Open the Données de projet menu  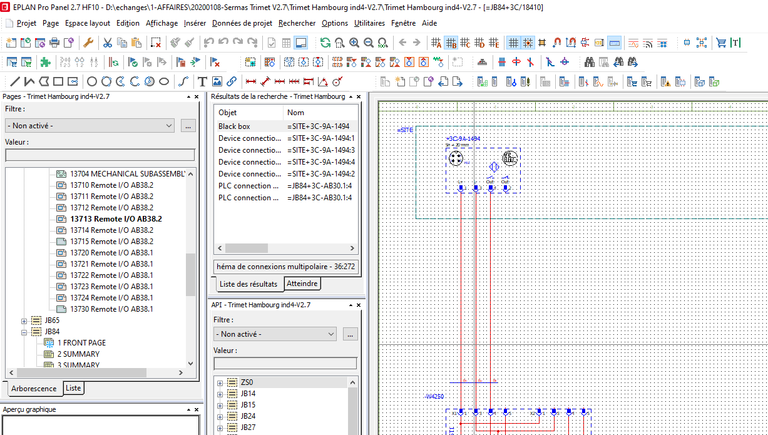(x=242, y=23)
